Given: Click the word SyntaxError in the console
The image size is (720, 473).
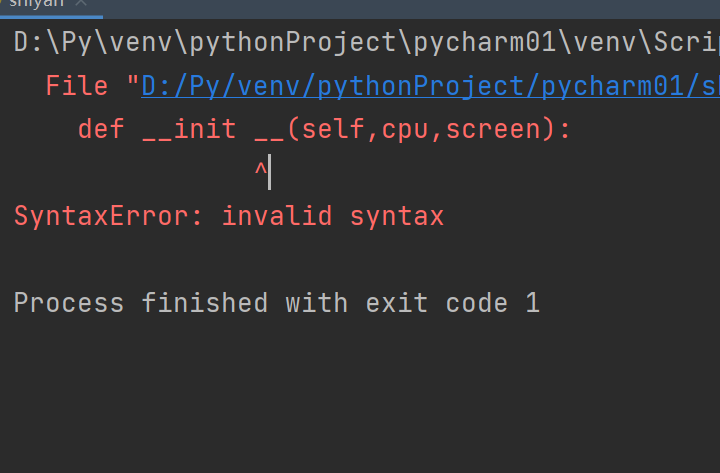Looking at the screenshot, I should point(102,216).
